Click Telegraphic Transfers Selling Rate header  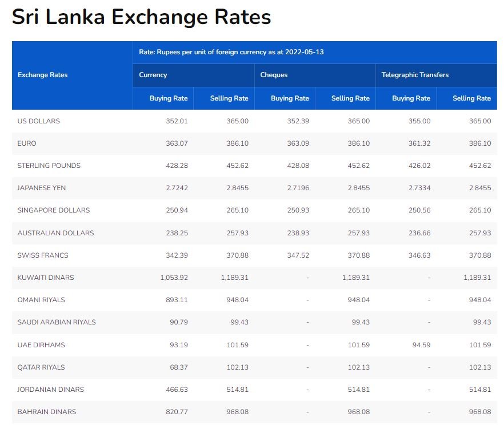471,98
